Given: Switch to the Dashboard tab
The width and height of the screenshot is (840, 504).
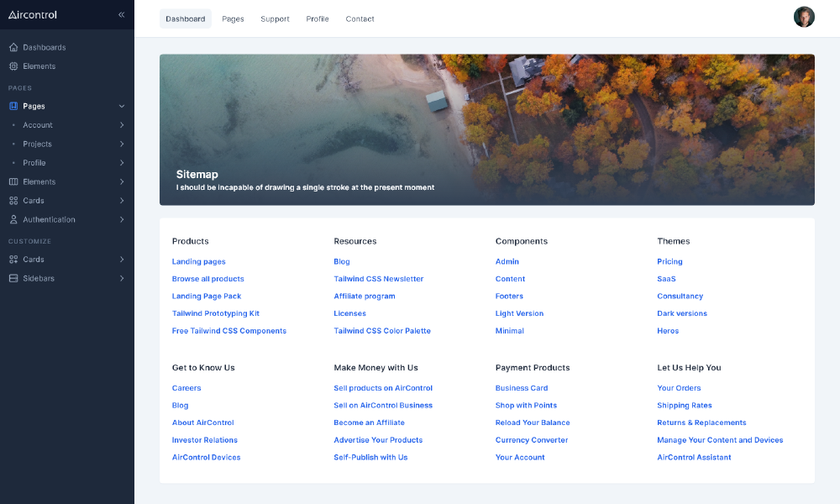Looking at the screenshot, I should click(185, 18).
